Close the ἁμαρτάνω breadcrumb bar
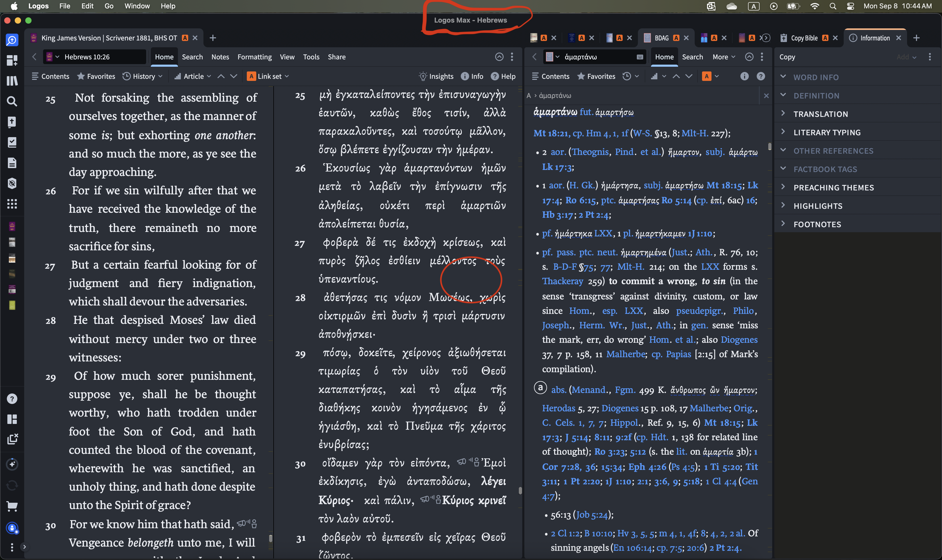Viewport: 942px width, 560px height. click(x=766, y=96)
